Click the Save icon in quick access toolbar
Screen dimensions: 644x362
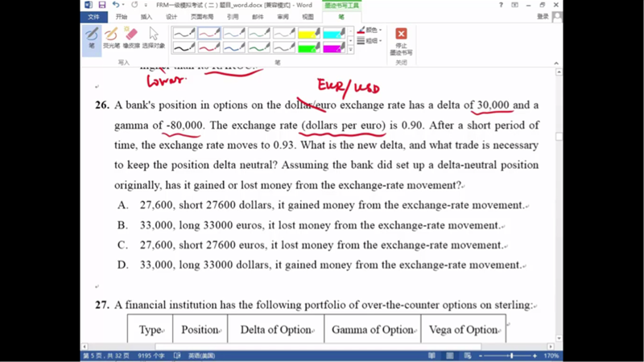(x=102, y=6)
